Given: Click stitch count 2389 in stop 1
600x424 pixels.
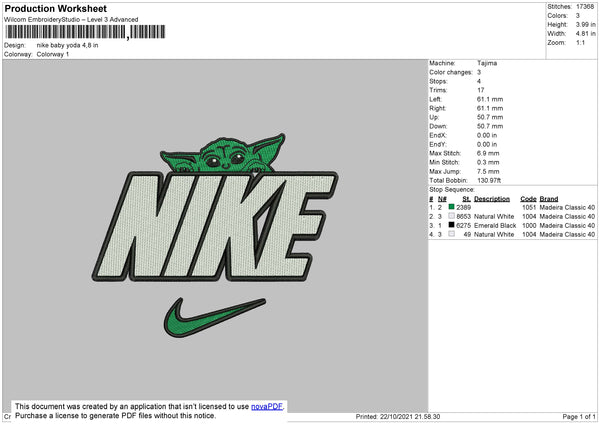Looking at the screenshot, I should coord(463,207).
